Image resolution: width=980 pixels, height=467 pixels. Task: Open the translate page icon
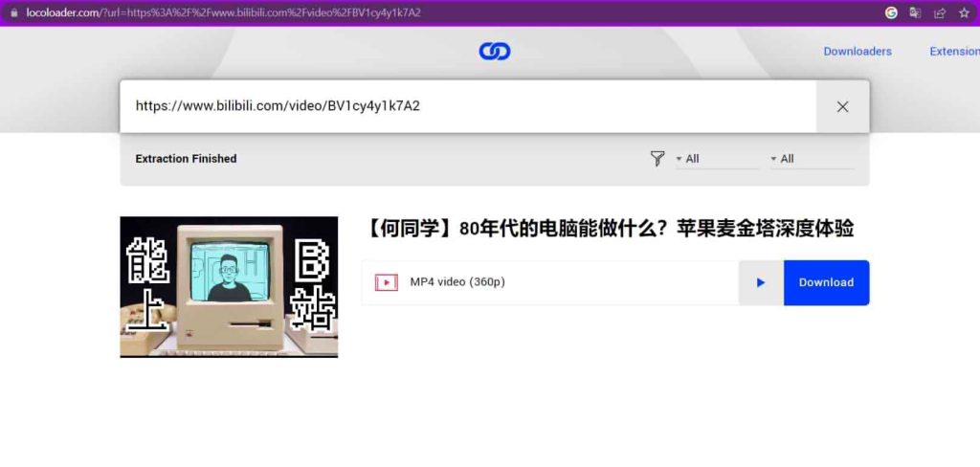tap(915, 12)
